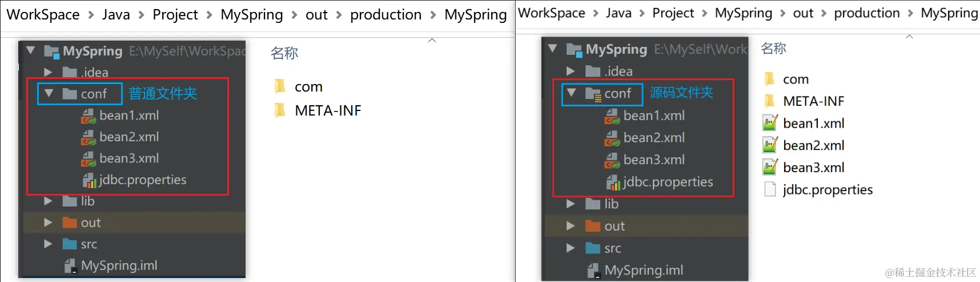
Task: Go to Java in the left breadcrumb path
Action: tap(116, 14)
